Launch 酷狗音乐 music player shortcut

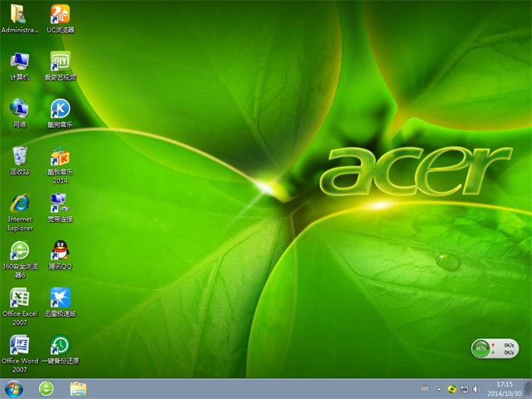coord(60,109)
